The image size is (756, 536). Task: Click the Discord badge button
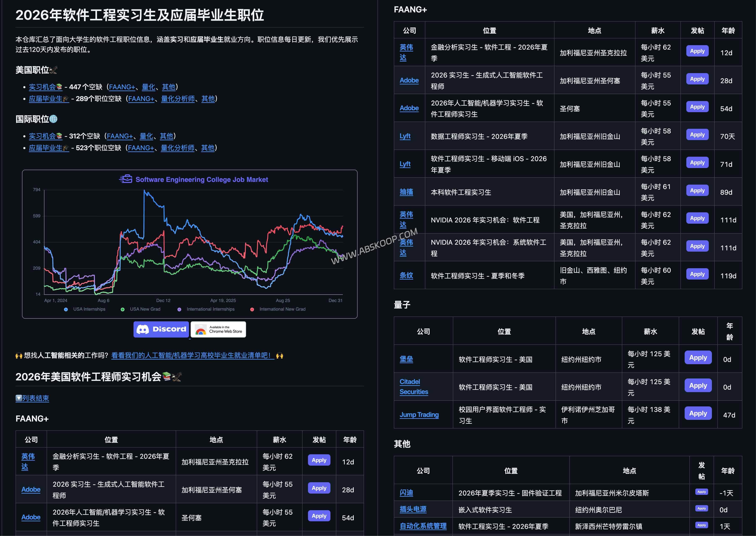pos(161,329)
